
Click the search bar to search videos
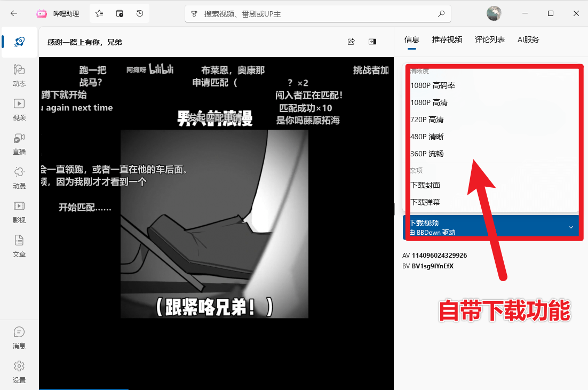[x=317, y=13]
